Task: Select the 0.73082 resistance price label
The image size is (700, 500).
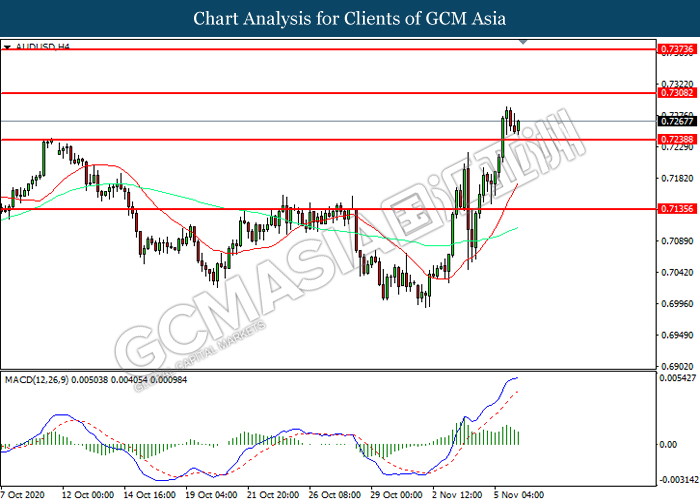Action: (677, 93)
